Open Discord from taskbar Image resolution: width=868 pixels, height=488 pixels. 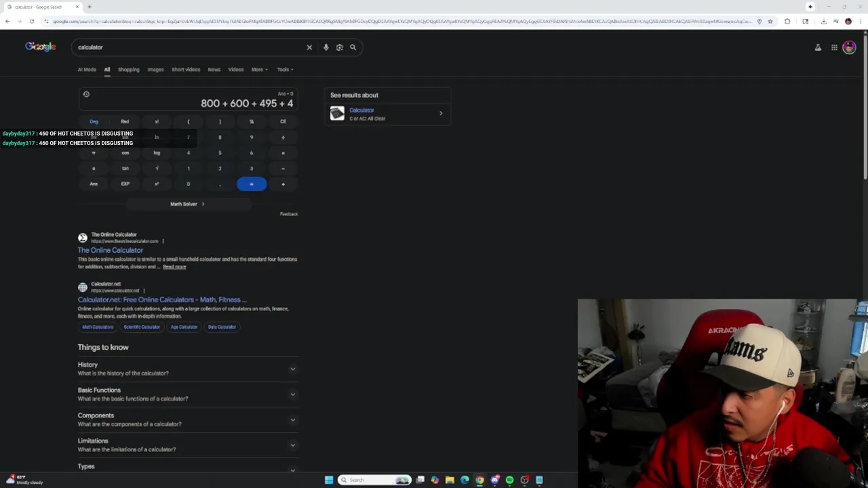[495, 480]
